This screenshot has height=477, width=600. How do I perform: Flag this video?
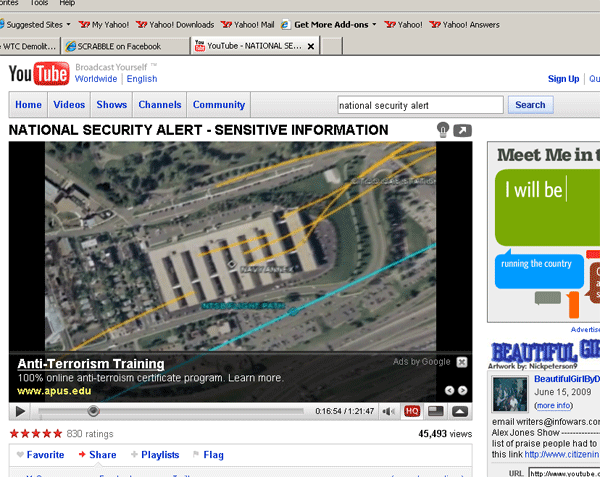click(x=208, y=455)
